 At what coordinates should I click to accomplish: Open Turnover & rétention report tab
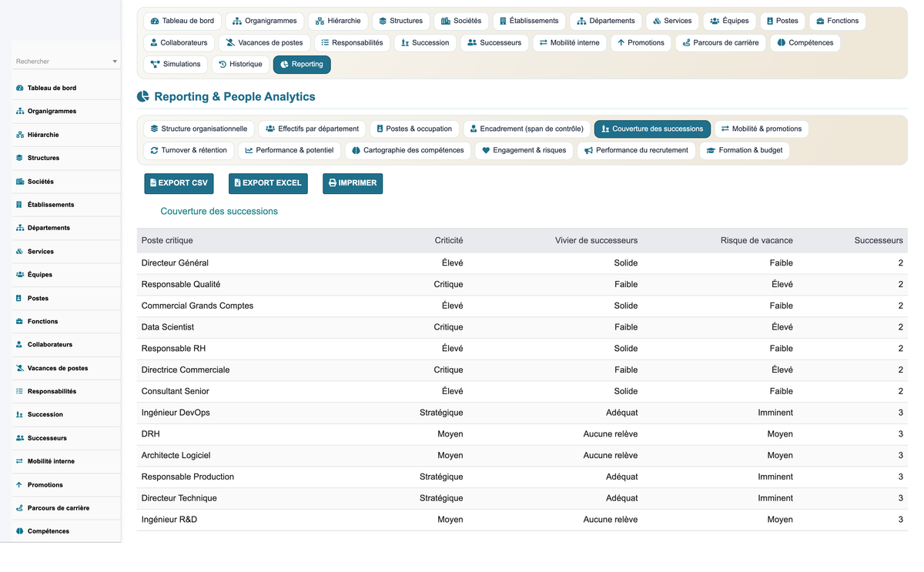(x=189, y=151)
